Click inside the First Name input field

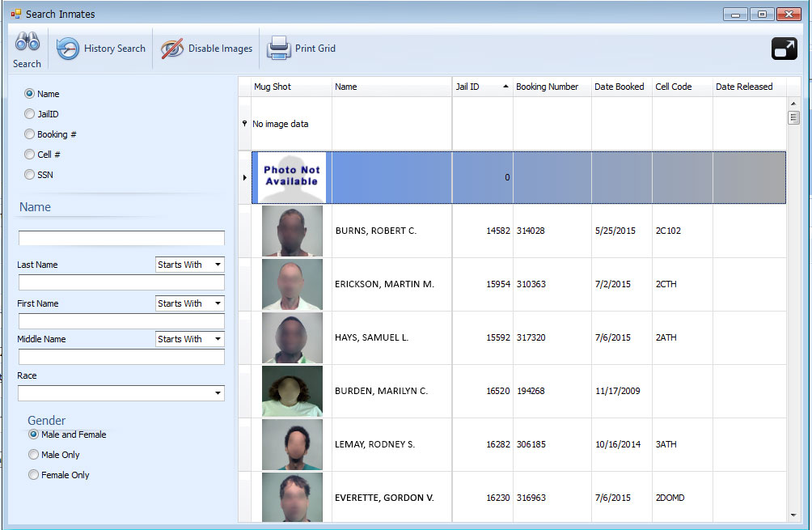tap(121, 320)
